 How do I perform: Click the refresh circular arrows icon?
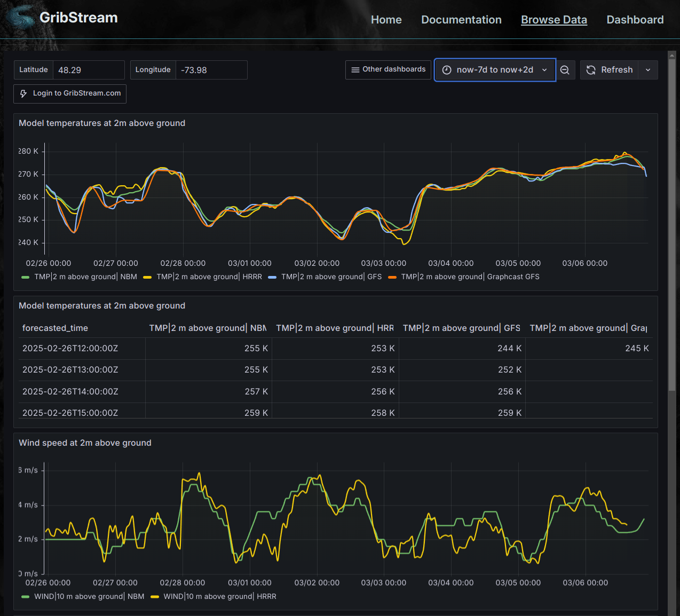point(591,70)
